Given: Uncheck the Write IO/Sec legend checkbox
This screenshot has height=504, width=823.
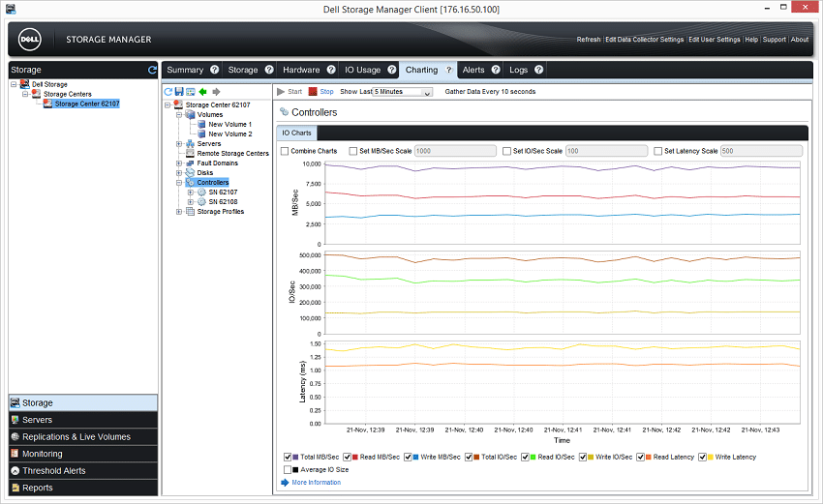Looking at the screenshot, I should pos(583,458).
